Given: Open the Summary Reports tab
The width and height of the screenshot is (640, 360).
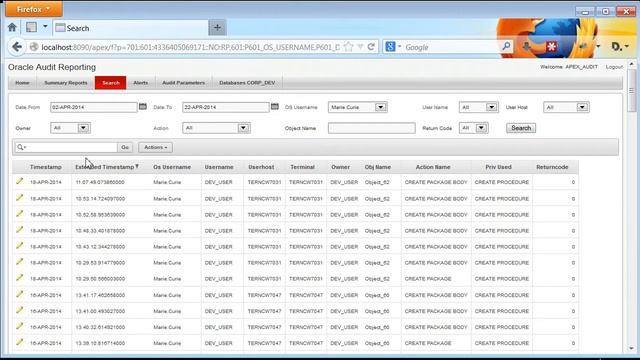Looking at the screenshot, I should pos(66,82).
